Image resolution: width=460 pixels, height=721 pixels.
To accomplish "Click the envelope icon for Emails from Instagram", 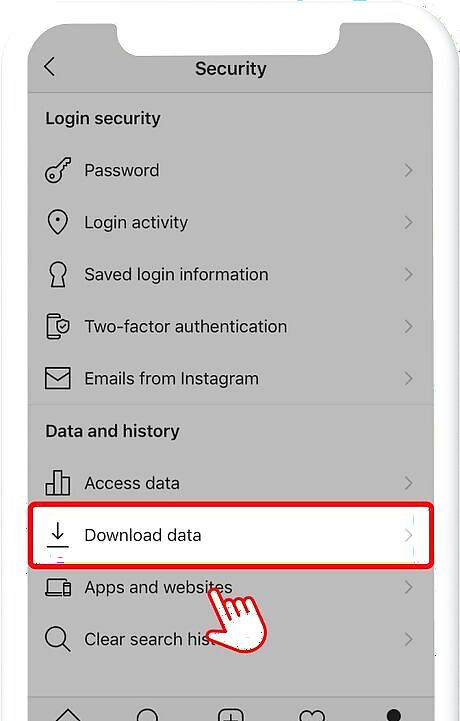I will pos(58,378).
